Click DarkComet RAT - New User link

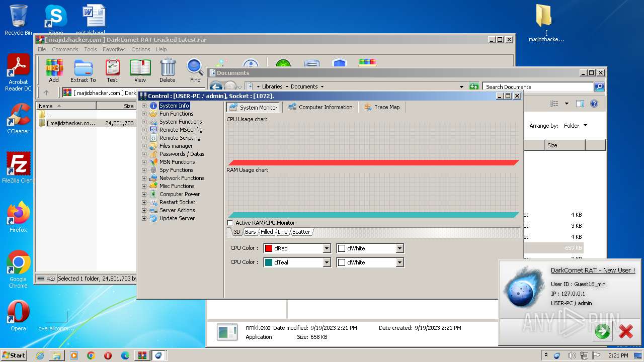(x=593, y=270)
